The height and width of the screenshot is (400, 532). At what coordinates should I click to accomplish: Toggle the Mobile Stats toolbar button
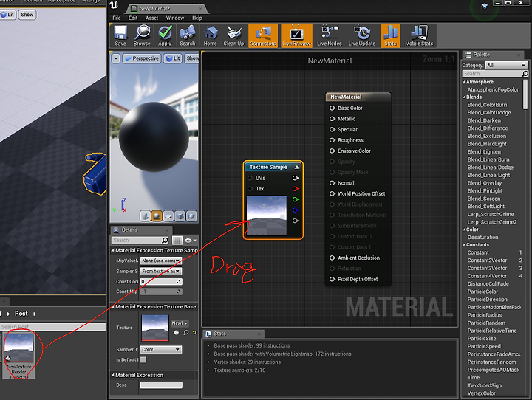pos(419,35)
